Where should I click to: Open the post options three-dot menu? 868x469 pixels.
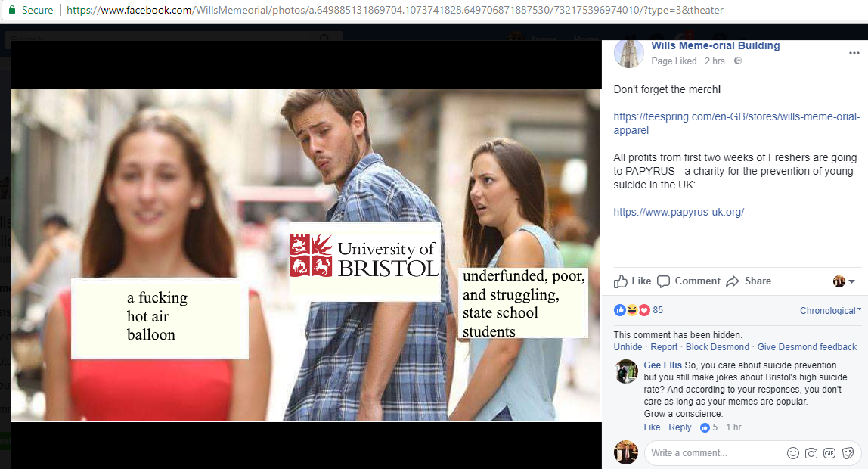click(854, 53)
